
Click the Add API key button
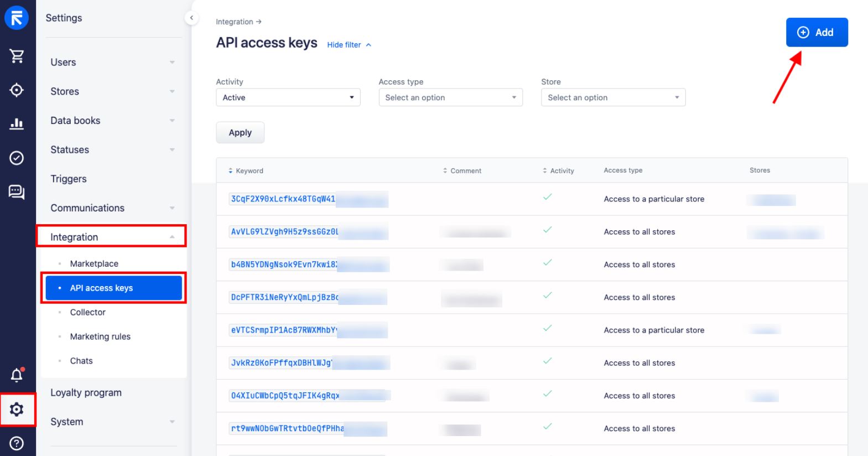point(817,32)
